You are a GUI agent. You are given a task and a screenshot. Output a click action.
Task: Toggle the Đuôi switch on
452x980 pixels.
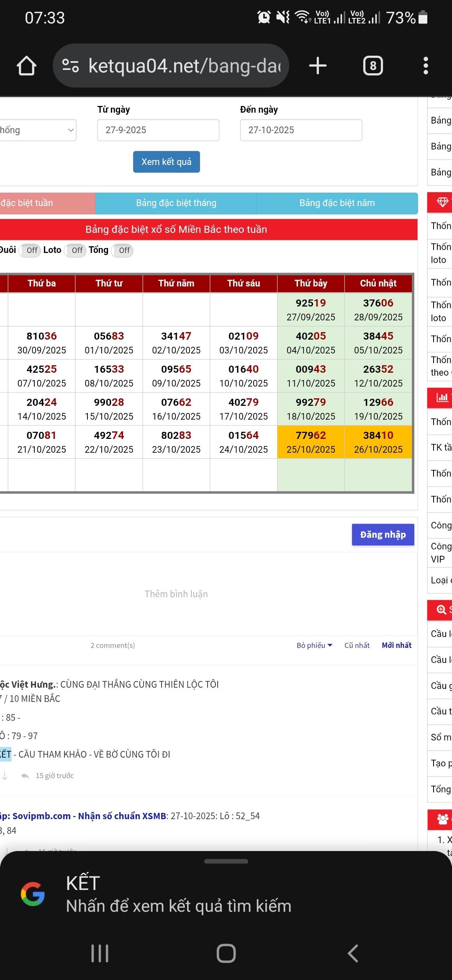click(x=31, y=250)
